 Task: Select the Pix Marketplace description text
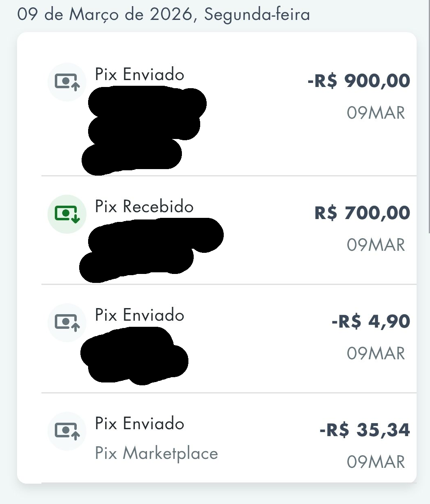[x=156, y=454]
